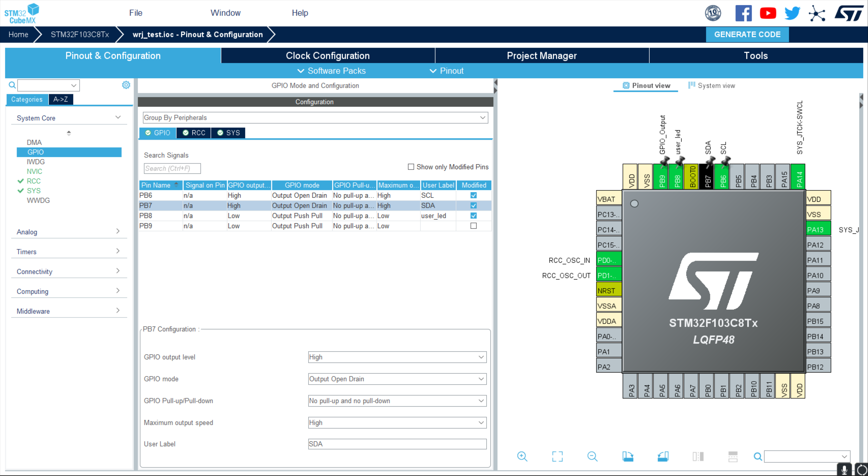
Task: Open the Group By Peripherals dropdown
Action: [x=315, y=118]
